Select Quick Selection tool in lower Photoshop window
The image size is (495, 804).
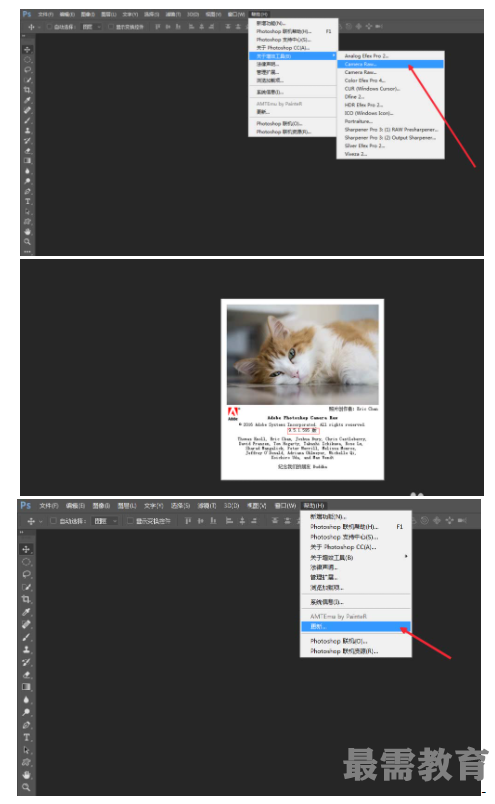click(x=26, y=587)
